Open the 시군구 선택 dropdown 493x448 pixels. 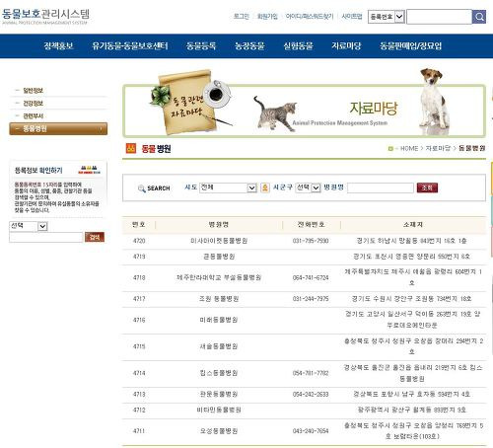click(308, 187)
